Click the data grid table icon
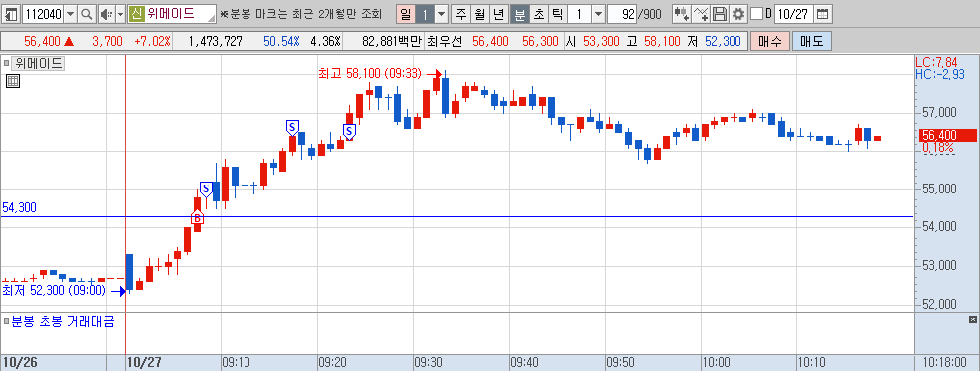980x371 pixels. [x=13, y=80]
